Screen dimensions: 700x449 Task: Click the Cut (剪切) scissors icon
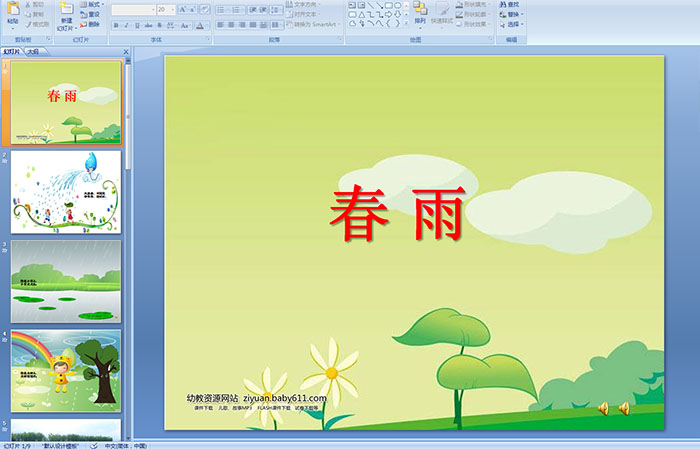tap(28, 5)
